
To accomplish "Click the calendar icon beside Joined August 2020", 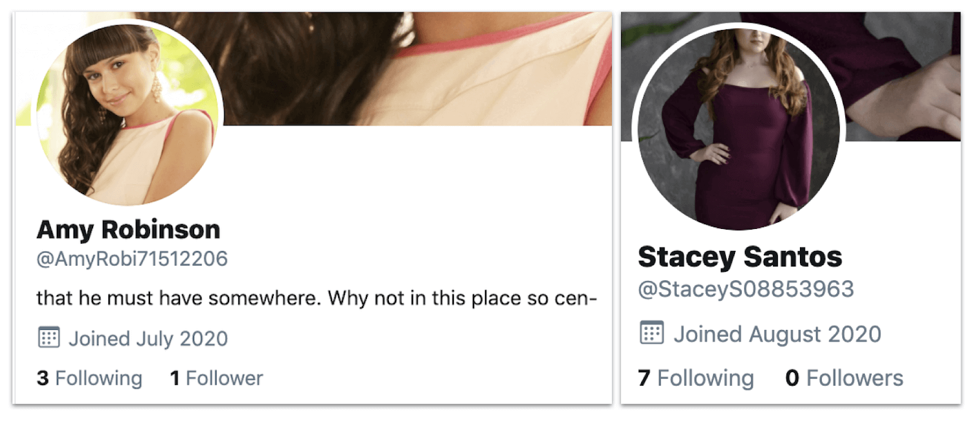I will [652, 333].
